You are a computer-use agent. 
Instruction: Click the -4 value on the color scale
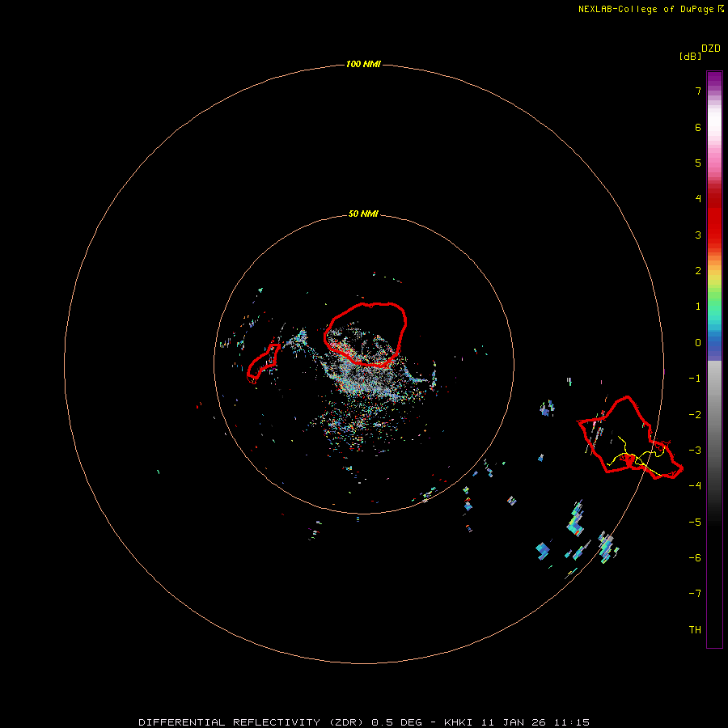pos(695,486)
